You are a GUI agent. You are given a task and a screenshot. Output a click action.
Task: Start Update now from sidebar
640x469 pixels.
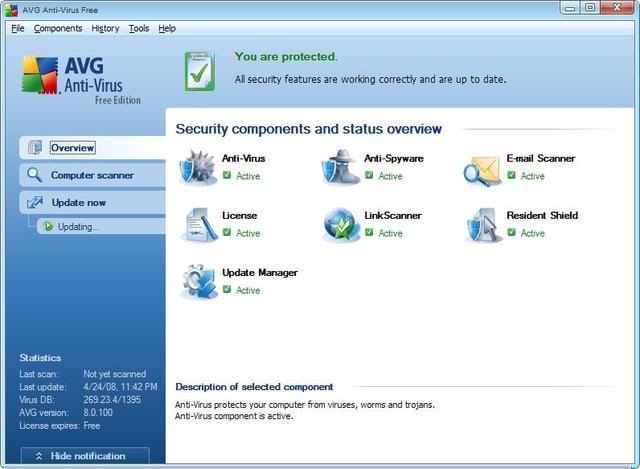pyautogui.click(x=93, y=202)
